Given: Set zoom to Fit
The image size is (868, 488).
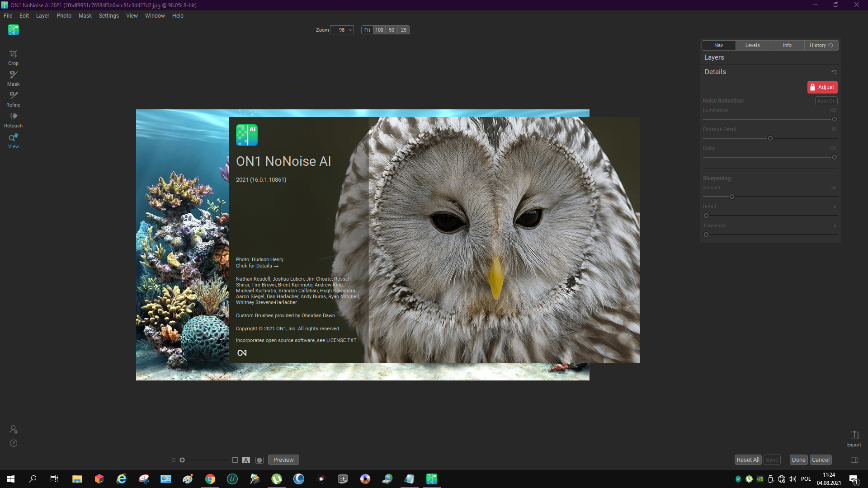Looking at the screenshot, I should [x=367, y=30].
